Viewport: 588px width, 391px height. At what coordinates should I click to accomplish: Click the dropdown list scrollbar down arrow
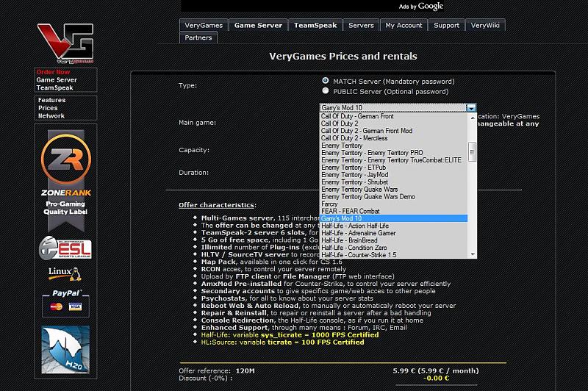coord(472,254)
